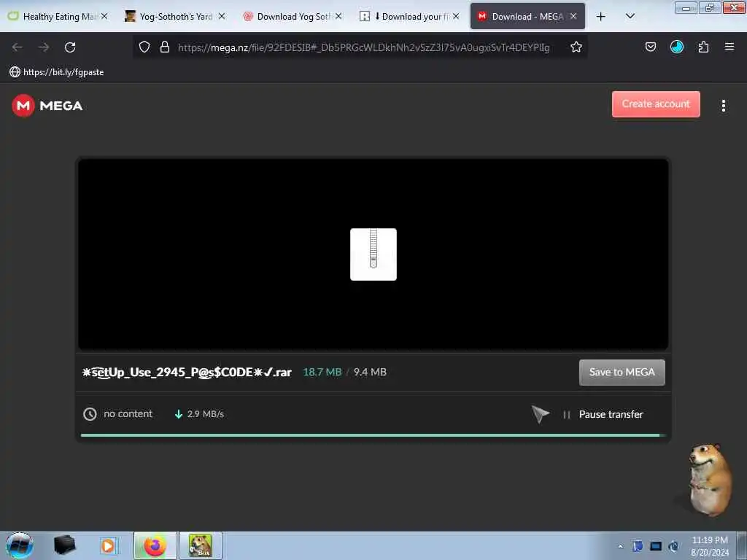Viewport: 747px width, 560px height.
Task: Click the blue circular profile toolbar icon
Action: pos(676,47)
